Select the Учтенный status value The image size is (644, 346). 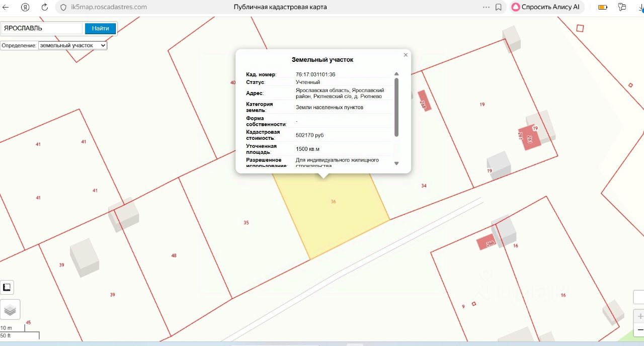pos(308,82)
